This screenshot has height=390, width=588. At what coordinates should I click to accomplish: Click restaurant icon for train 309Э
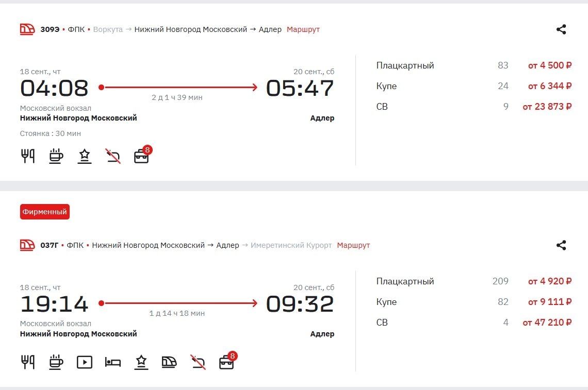(x=28, y=156)
